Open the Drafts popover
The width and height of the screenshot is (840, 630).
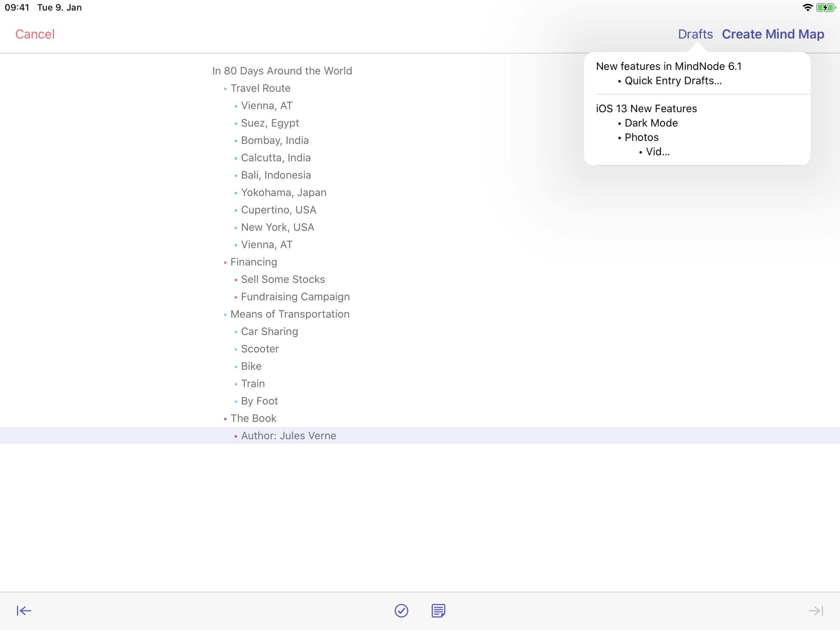pos(696,34)
